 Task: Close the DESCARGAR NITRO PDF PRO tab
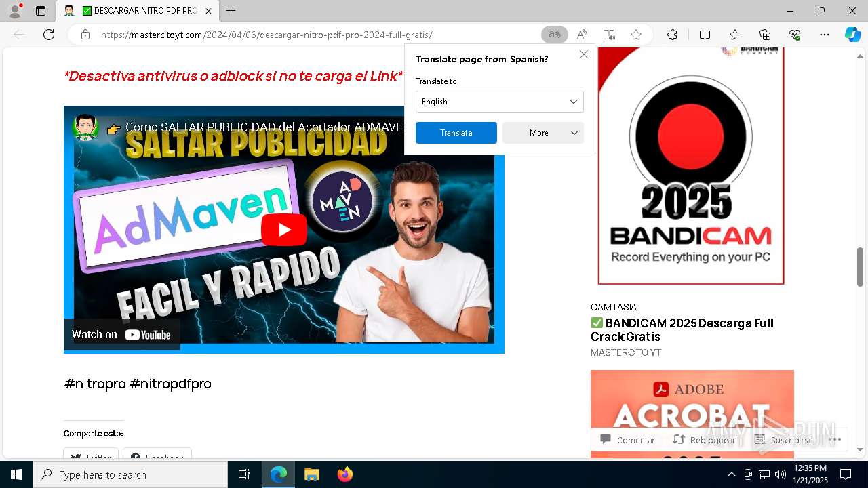pos(209,11)
